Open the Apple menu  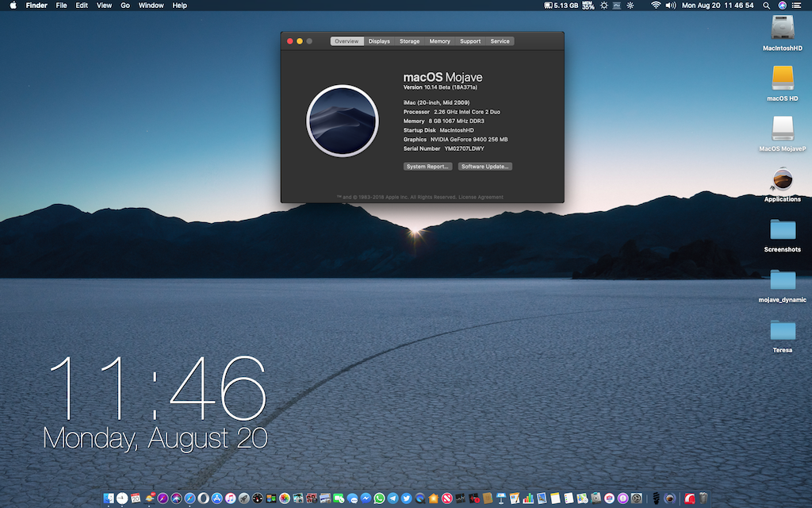[x=13, y=6]
